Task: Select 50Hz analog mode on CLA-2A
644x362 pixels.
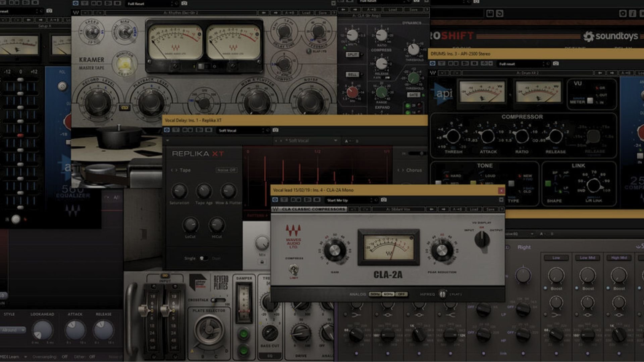Action: 375,294
